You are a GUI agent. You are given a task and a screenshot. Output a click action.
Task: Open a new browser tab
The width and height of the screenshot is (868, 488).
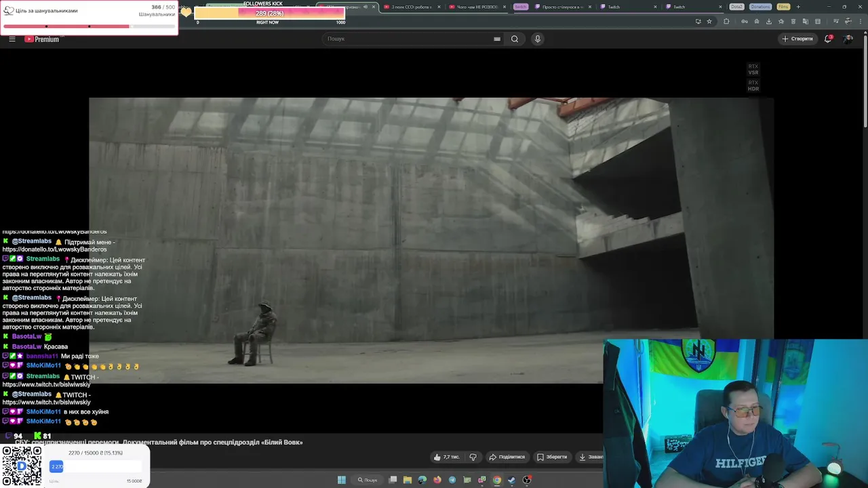[x=798, y=7]
